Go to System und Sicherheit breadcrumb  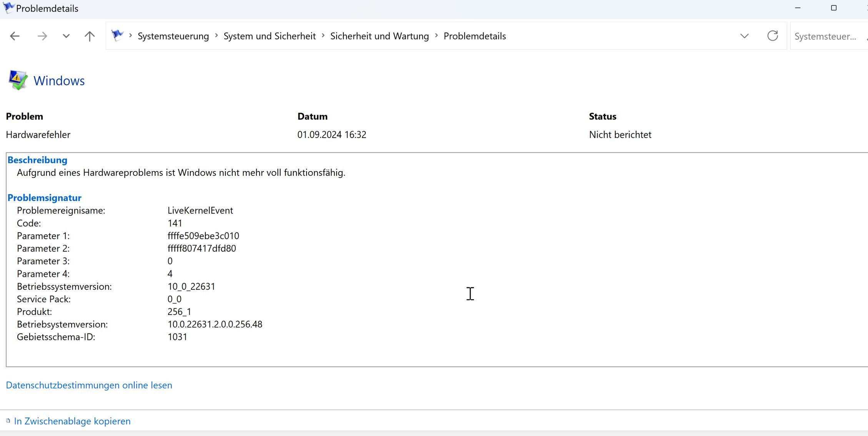(x=269, y=36)
